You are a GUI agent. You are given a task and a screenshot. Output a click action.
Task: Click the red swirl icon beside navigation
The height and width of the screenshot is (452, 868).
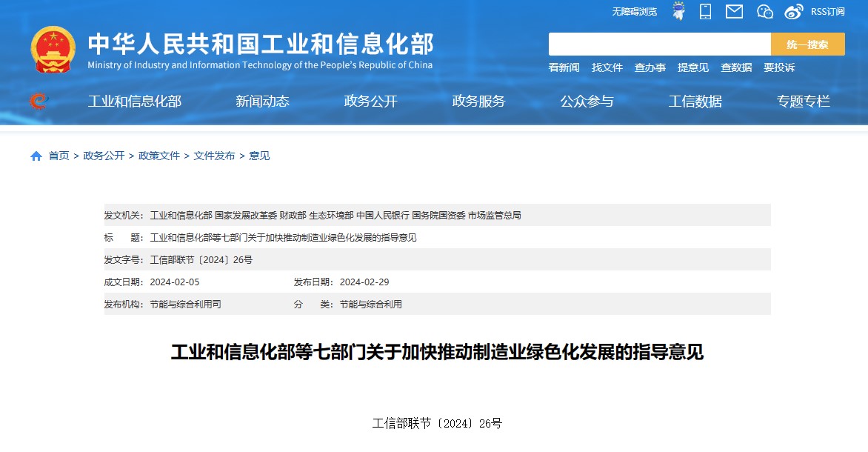click(39, 102)
